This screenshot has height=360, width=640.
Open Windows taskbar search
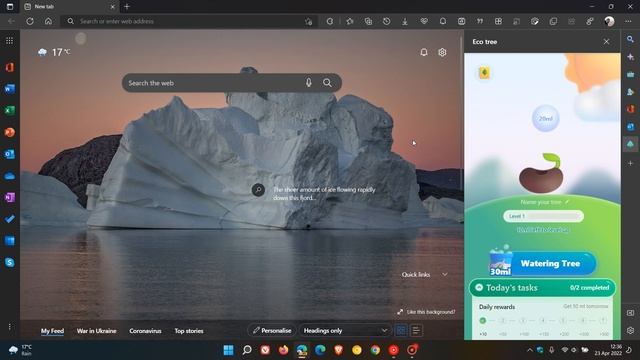pyautogui.click(x=247, y=350)
